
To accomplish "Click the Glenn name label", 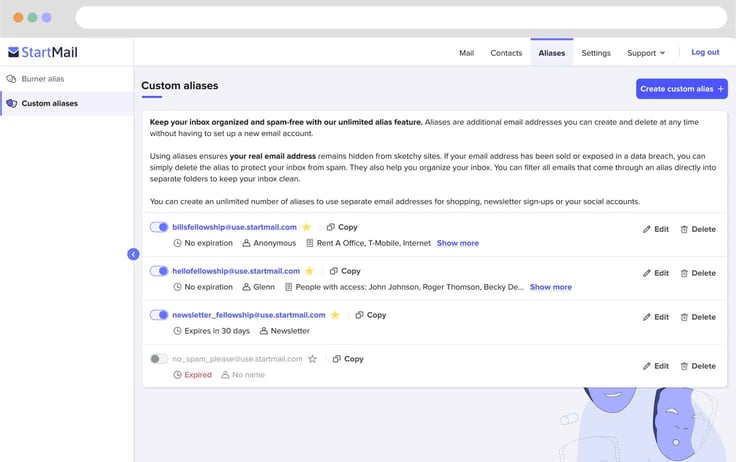I will pos(264,287).
